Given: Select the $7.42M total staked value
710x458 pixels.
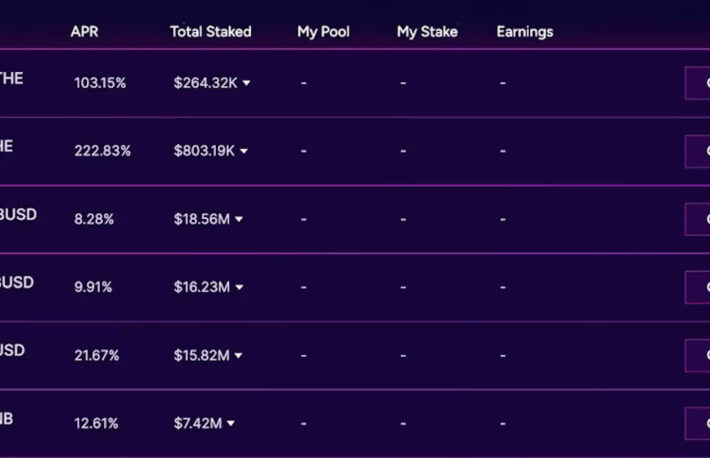Looking at the screenshot, I should click(x=198, y=424).
